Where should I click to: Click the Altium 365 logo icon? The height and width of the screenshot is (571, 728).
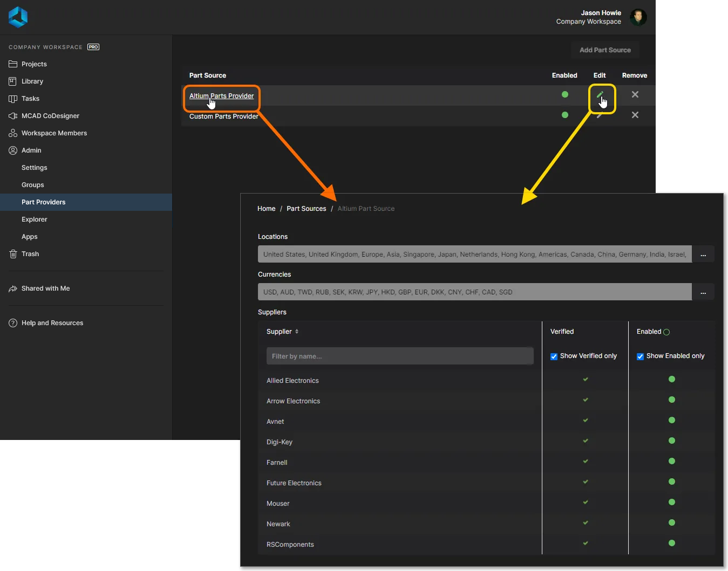point(18,17)
